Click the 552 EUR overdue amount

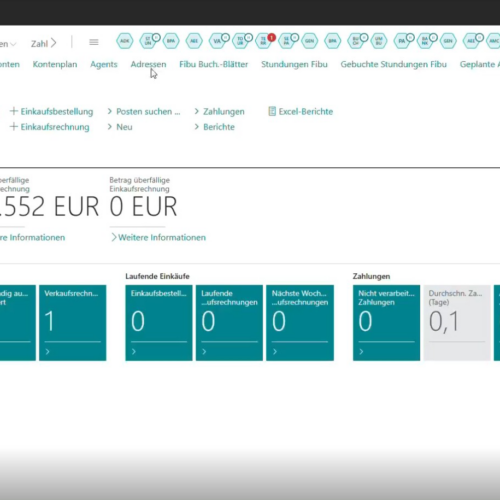coord(49,207)
